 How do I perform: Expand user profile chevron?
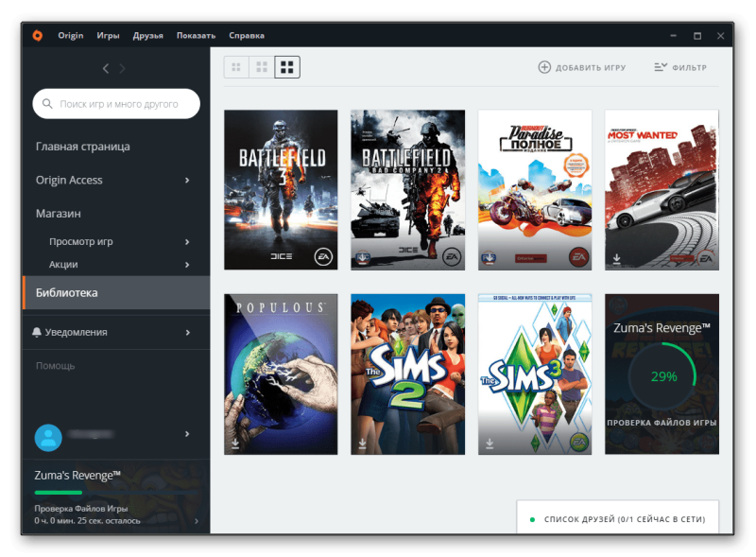[187, 434]
